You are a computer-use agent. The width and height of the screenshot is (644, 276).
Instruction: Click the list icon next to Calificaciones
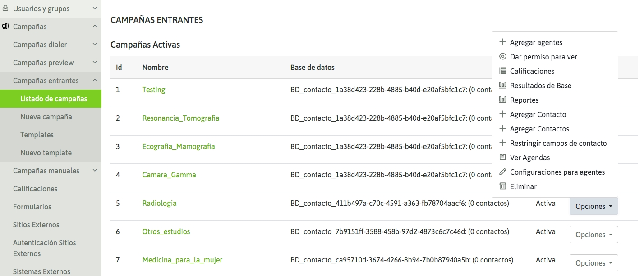click(503, 71)
